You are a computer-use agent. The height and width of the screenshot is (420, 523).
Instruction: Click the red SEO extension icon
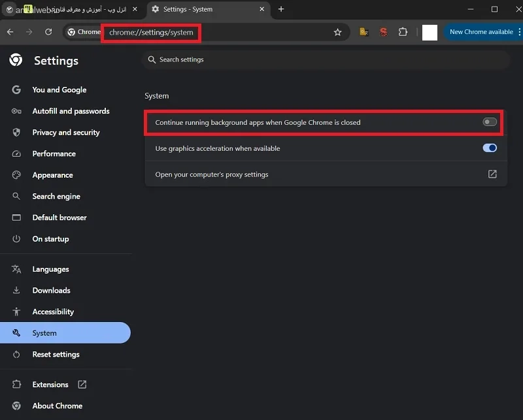click(384, 32)
